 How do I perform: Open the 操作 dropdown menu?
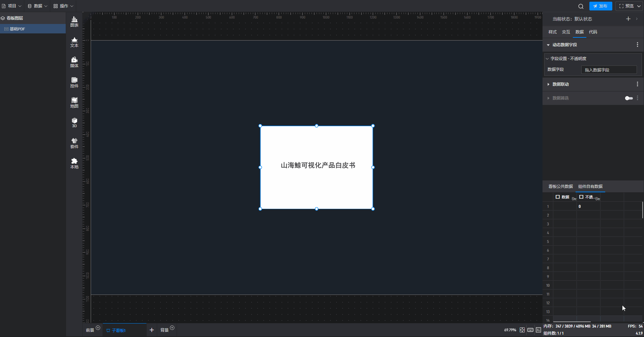[63, 6]
